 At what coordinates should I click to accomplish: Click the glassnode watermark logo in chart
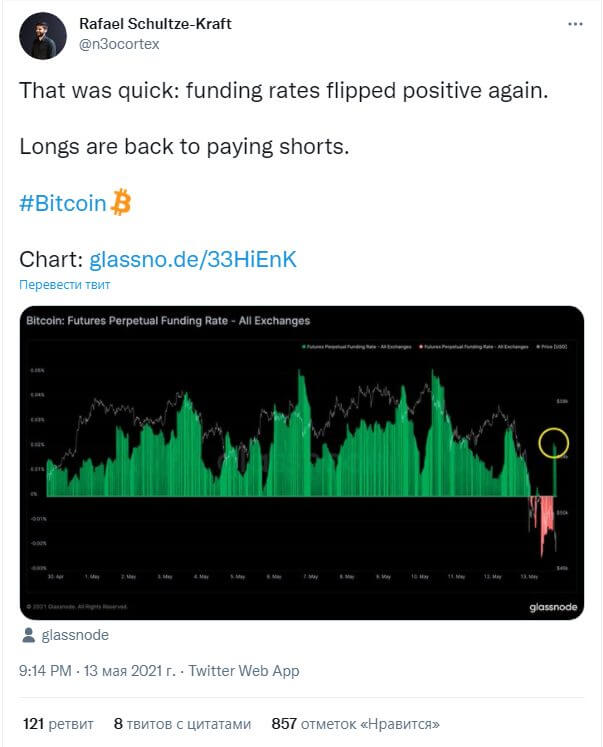tap(553, 607)
